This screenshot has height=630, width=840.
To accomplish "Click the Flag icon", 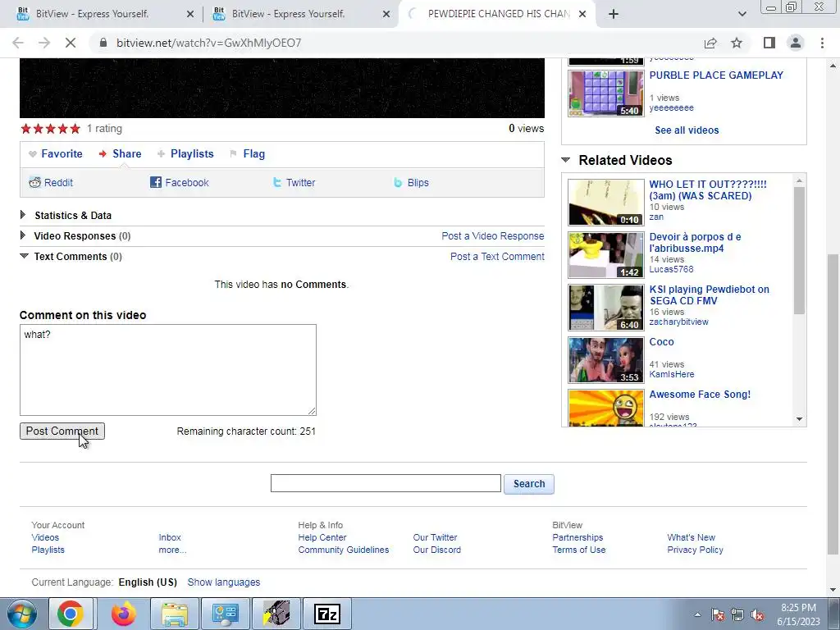I will [x=233, y=153].
